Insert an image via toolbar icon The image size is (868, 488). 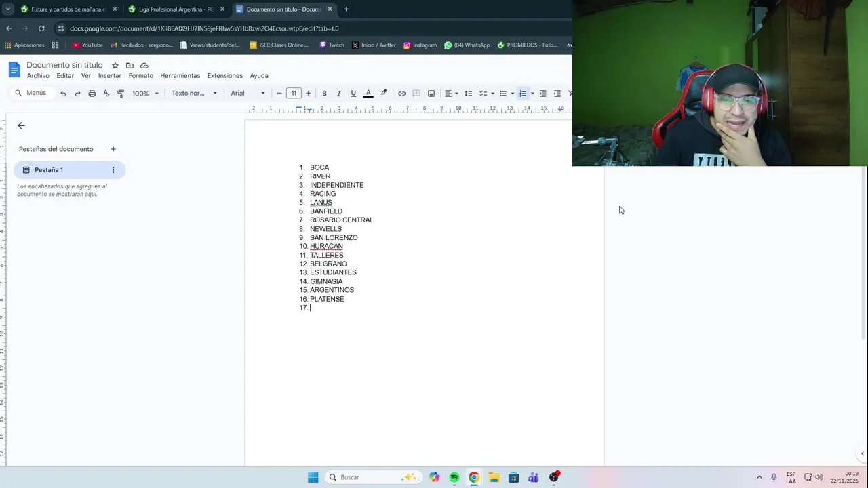431,94
